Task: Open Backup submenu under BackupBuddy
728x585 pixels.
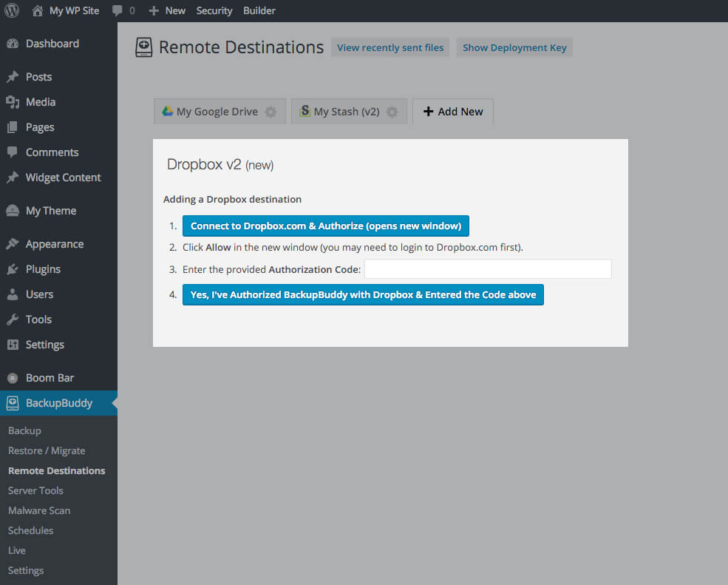Action: (x=24, y=430)
